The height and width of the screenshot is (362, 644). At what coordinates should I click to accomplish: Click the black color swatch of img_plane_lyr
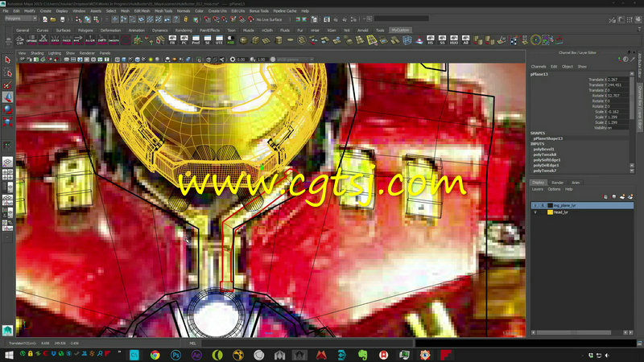[x=550, y=205]
